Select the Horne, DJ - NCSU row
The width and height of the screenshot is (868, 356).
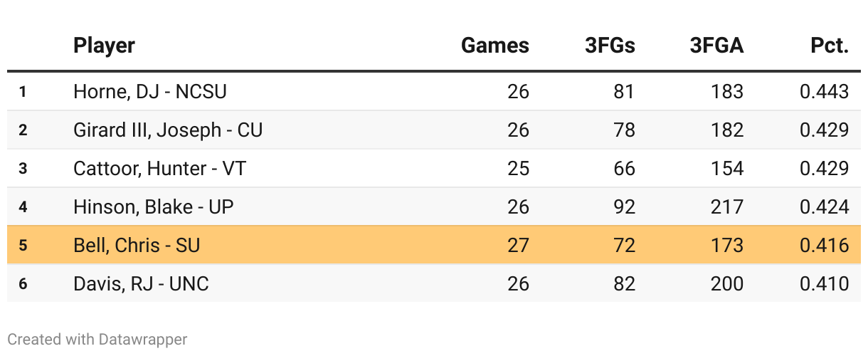[434, 91]
